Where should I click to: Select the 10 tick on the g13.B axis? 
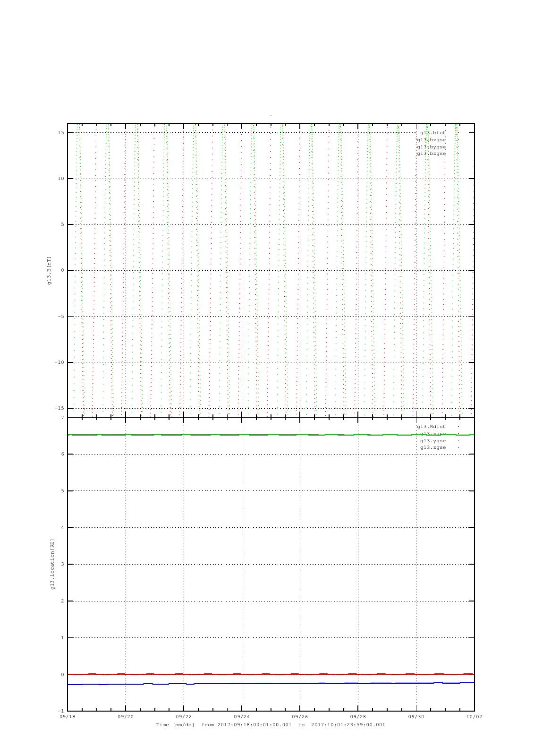[x=61, y=179]
